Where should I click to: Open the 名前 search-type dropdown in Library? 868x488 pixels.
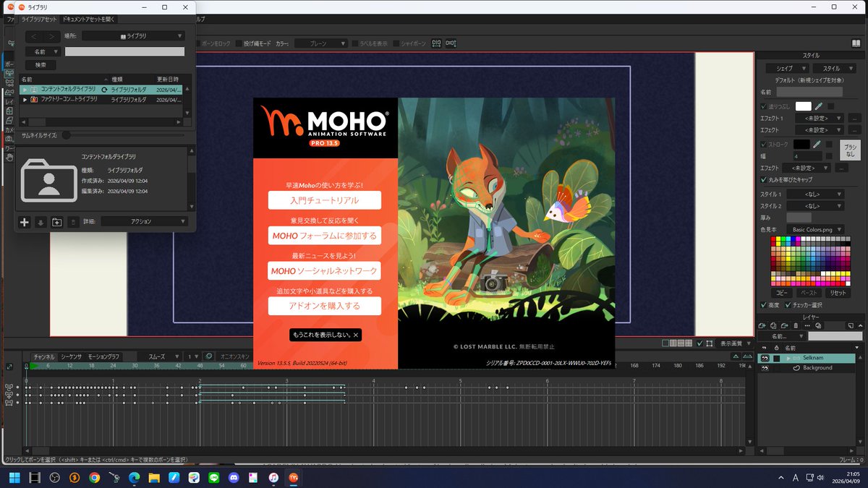[43, 51]
